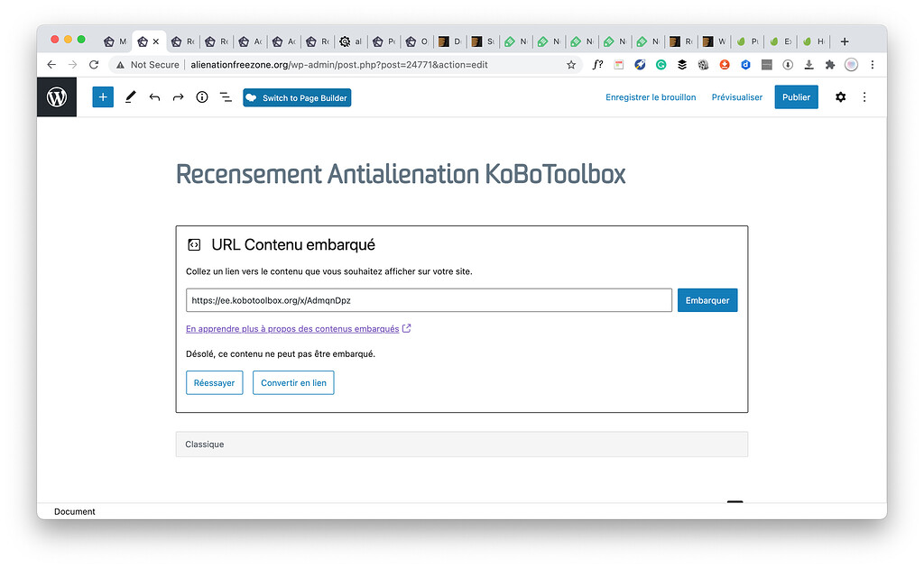The width and height of the screenshot is (924, 568).
Task: Click Convertir en lien
Action: [x=293, y=382]
